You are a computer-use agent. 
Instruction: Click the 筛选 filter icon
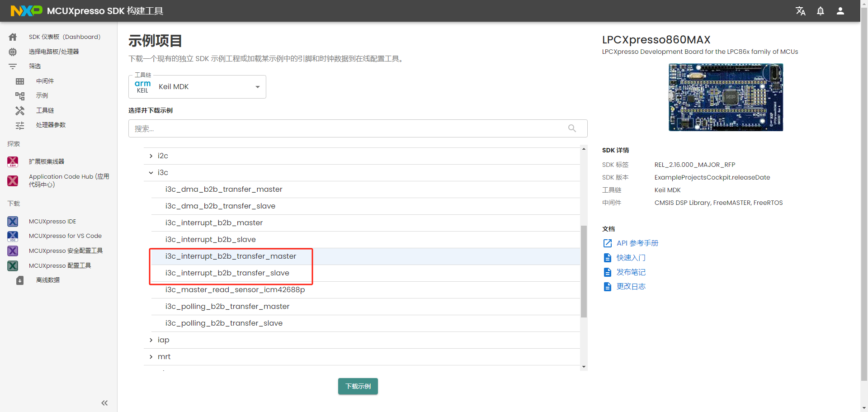click(x=12, y=66)
